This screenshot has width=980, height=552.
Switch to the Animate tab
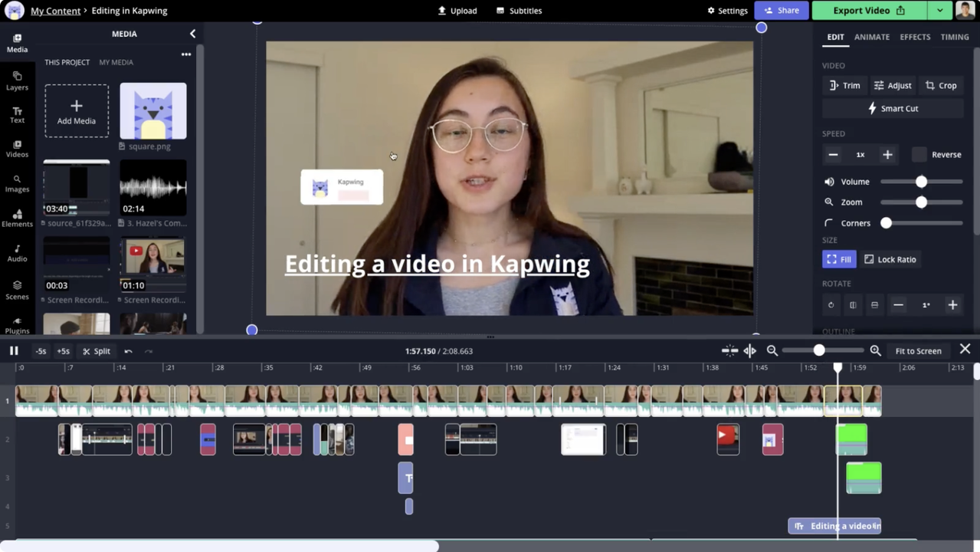click(x=871, y=37)
